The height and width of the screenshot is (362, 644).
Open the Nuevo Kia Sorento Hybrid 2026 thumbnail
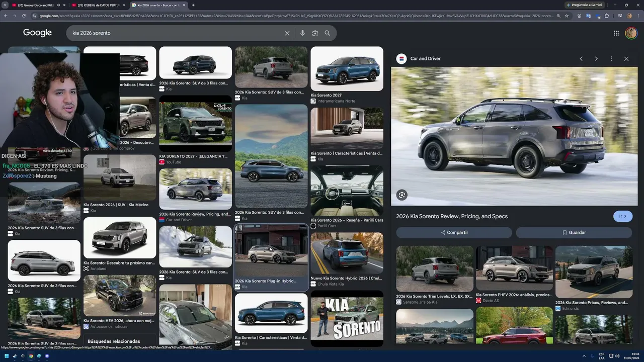click(x=347, y=253)
